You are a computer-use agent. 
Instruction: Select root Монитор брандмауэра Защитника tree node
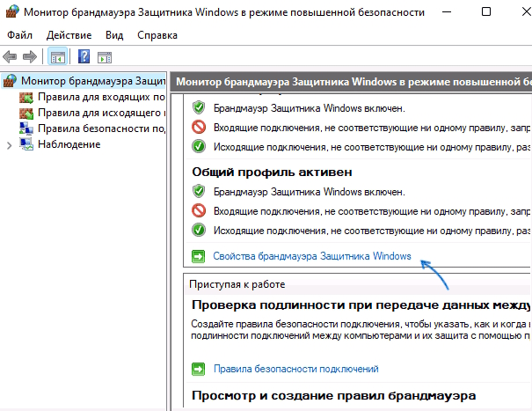pyautogui.click(x=93, y=81)
